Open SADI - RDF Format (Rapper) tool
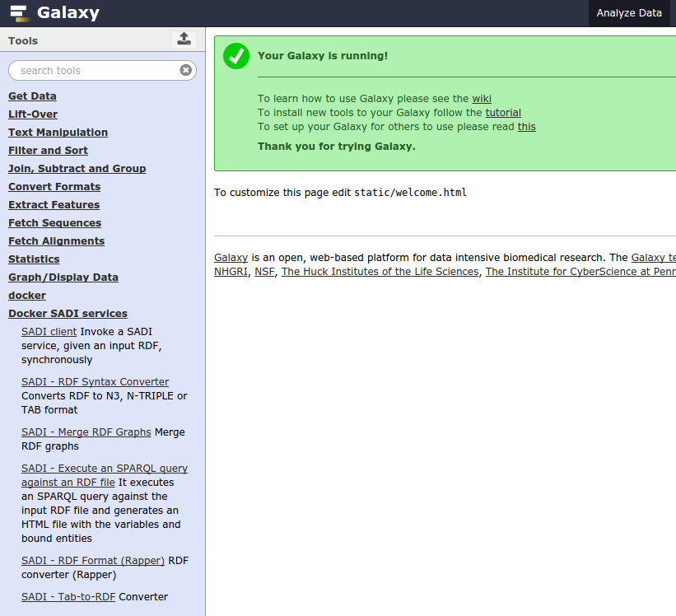Image resolution: width=676 pixels, height=616 pixels. pyautogui.click(x=93, y=560)
